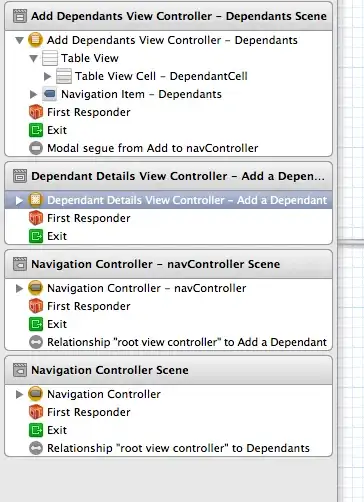Expand the Navigation Item Dependants row

click(x=33, y=94)
